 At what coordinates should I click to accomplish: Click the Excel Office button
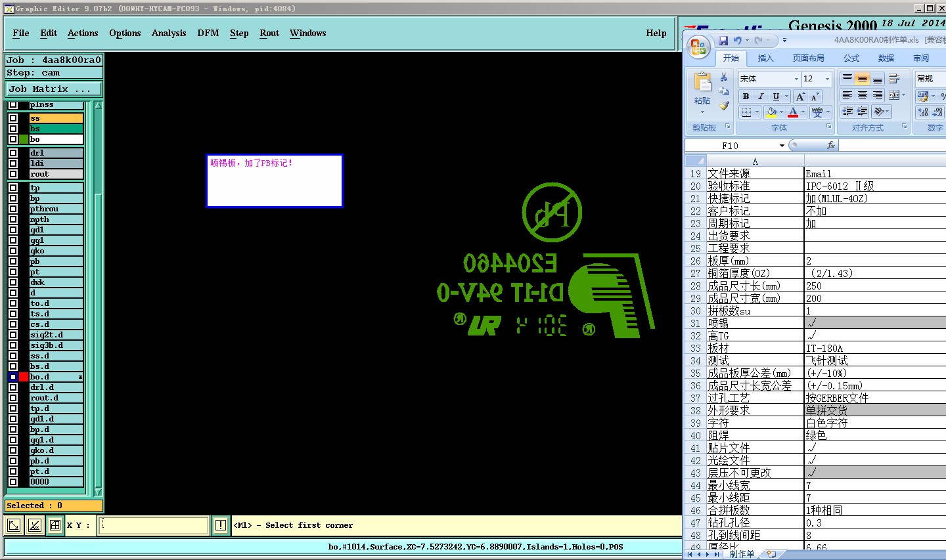pos(698,47)
